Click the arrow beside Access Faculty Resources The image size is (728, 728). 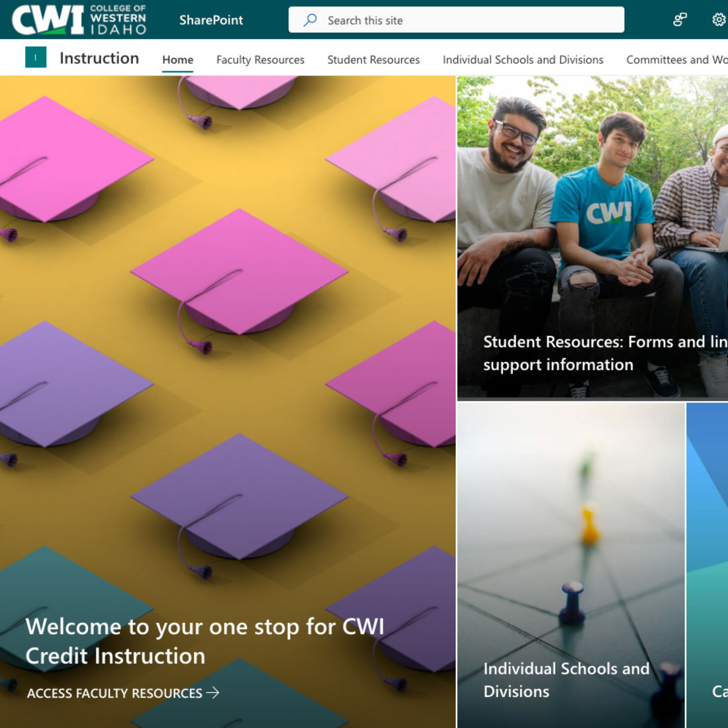212,693
